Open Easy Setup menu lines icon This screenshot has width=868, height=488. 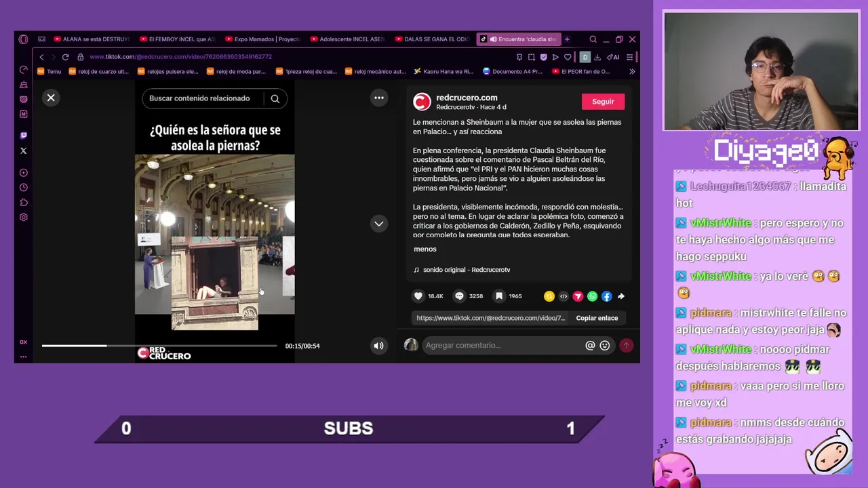pyautogui.click(x=629, y=57)
